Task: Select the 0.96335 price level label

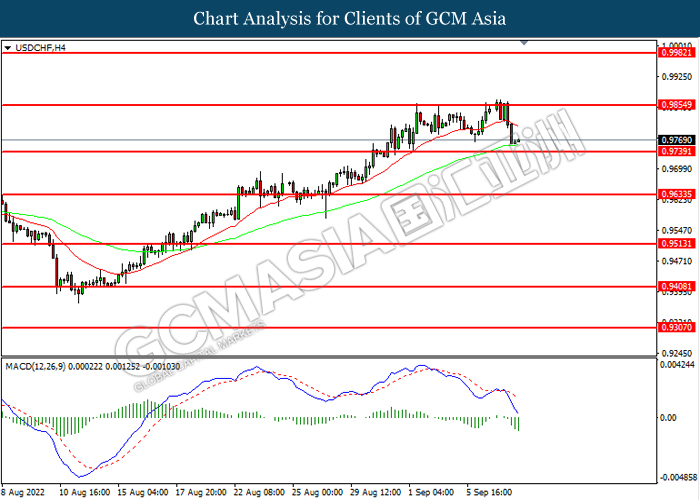Action: click(676, 194)
